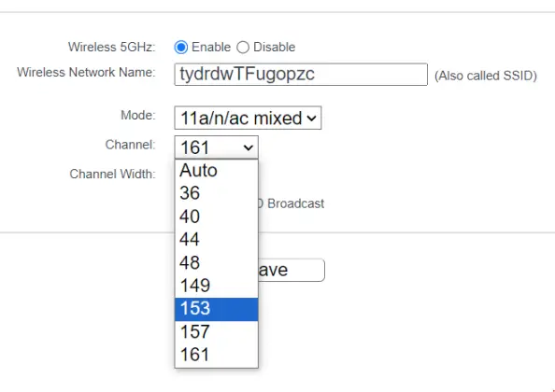The height and width of the screenshot is (392, 555).
Task: Click the partially hidden Save button
Action: pyautogui.click(x=292, y=270)
